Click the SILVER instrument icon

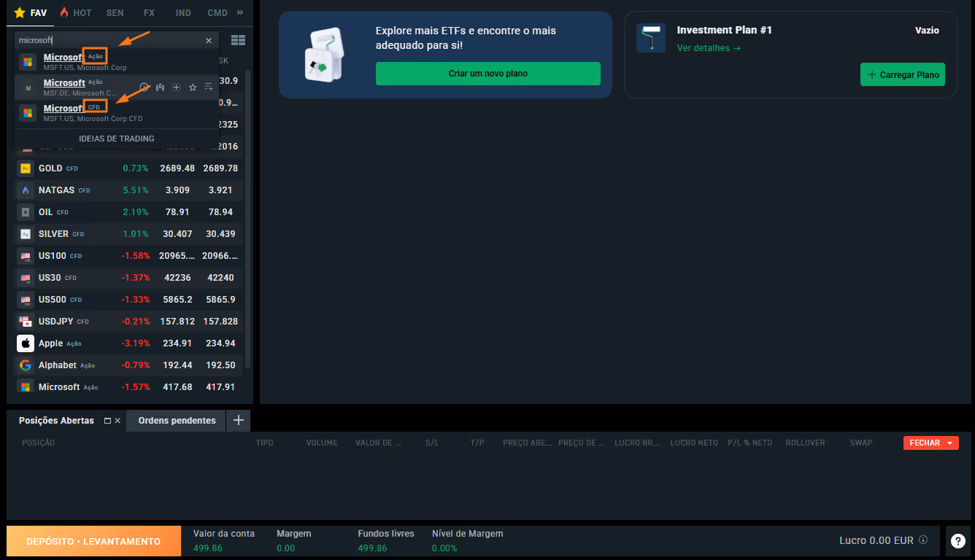click(x=26, y=234)
